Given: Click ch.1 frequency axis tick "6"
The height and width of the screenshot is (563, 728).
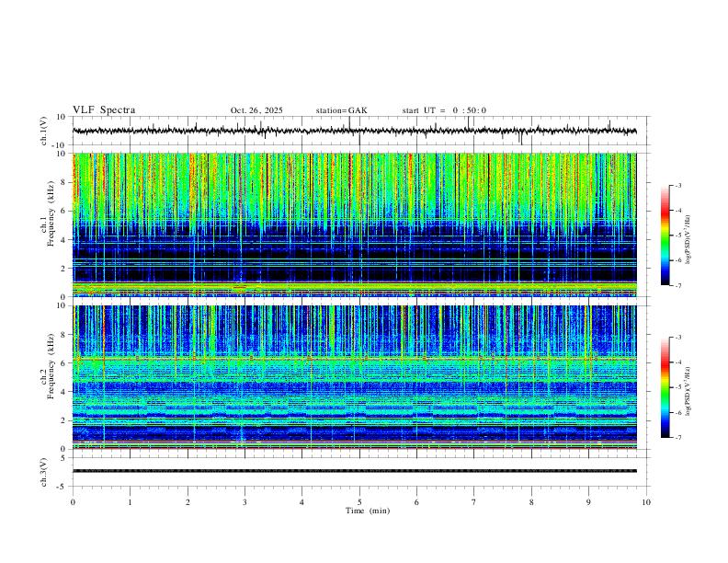Looking at the screenshot, I should pos(63,211).
